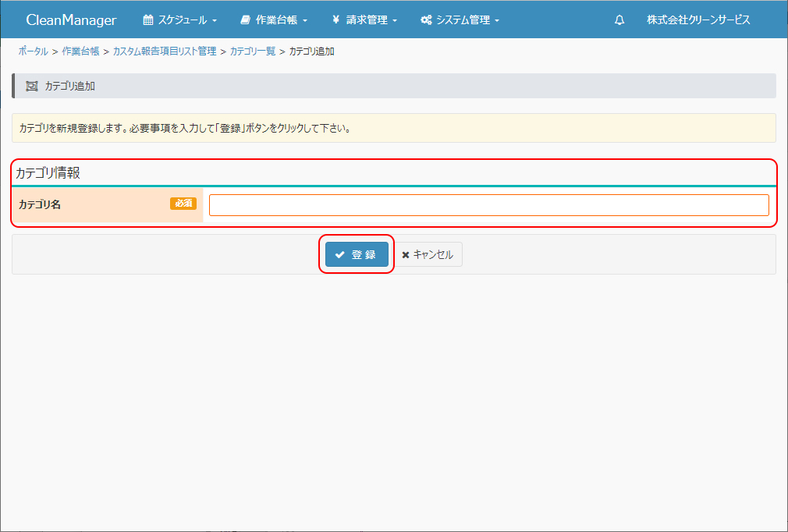Click the book icon beside 作業台帳
Image resolution: width=788 pixels, height=532 pixels.
pos(246,20)
